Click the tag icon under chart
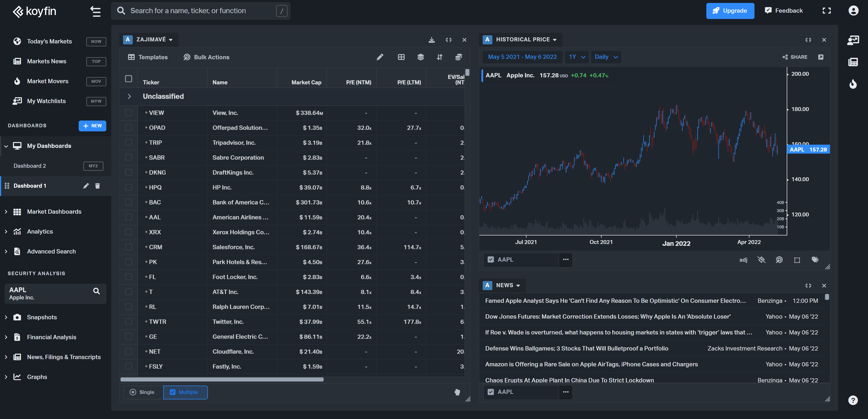 (x=815, y=260)
